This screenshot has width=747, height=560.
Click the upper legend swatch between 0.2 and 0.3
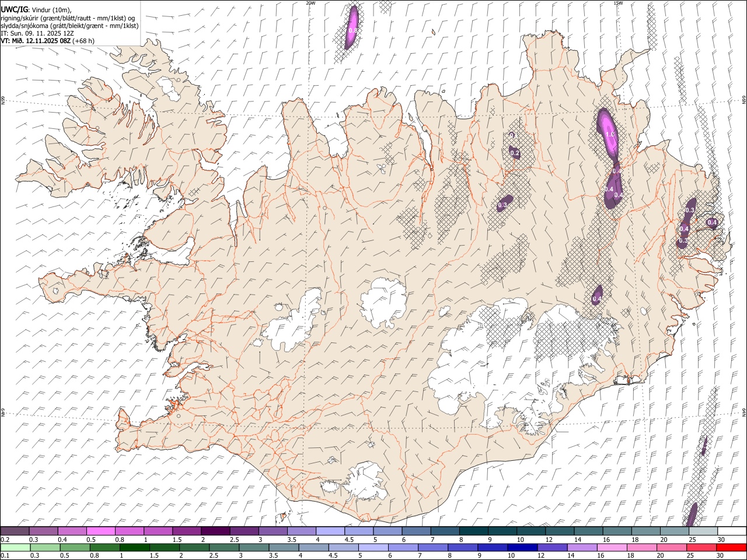point(15,531)
